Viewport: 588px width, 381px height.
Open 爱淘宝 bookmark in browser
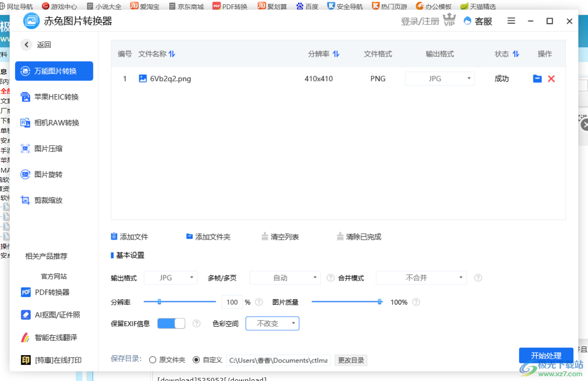point(145,6)
